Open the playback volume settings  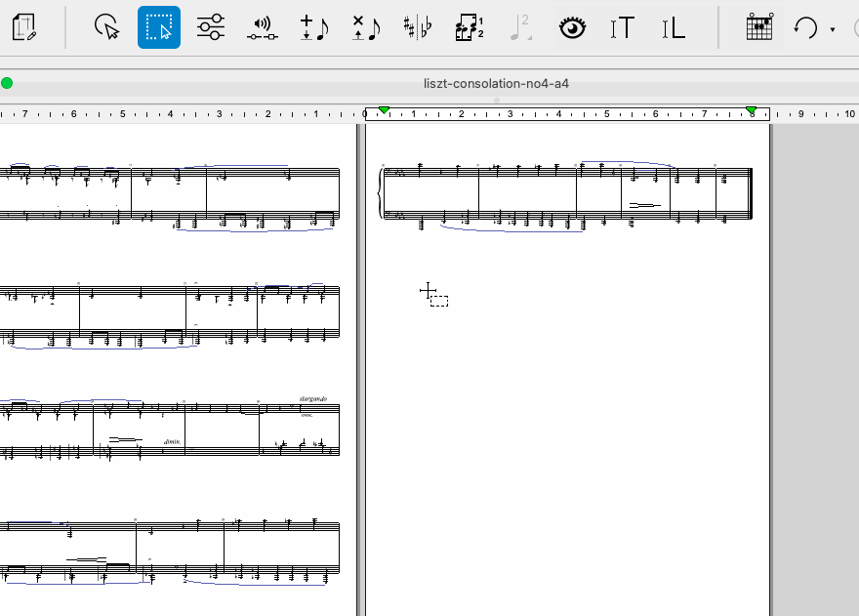(x=262, y=27)
